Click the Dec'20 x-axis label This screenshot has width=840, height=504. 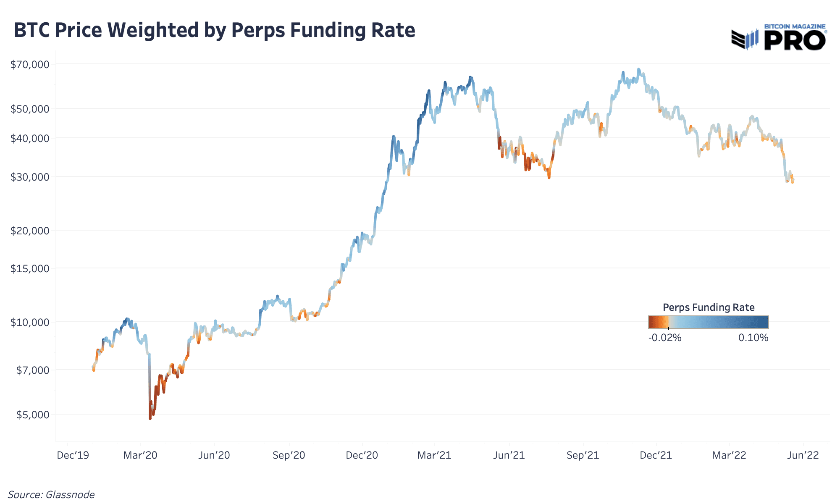coord(362,455)
